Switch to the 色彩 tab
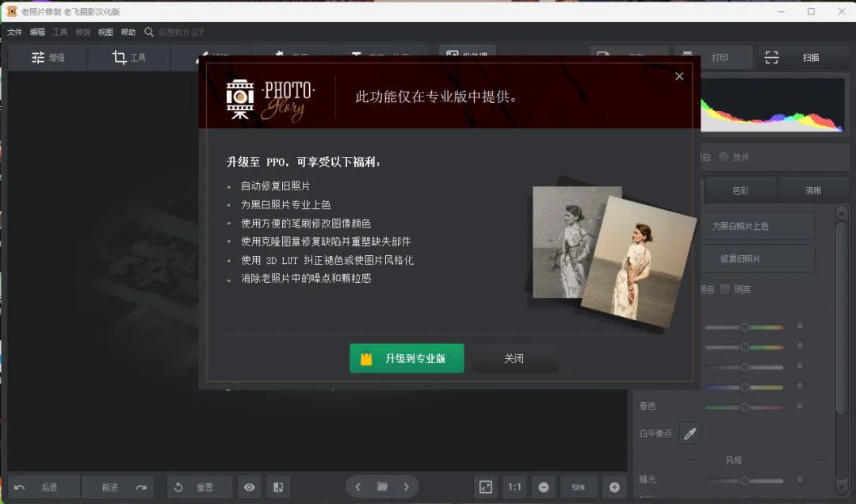Image resolution: width=856 pixels, height=504 pixels. 740,190
